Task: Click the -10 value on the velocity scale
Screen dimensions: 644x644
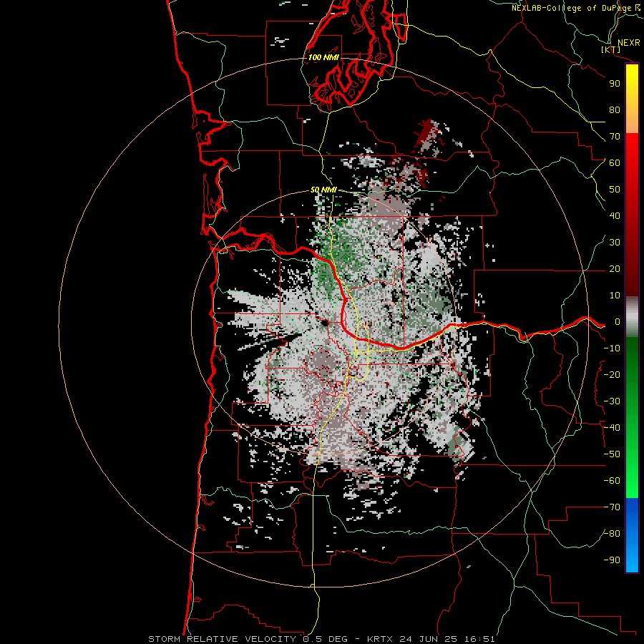Action: 612,348
